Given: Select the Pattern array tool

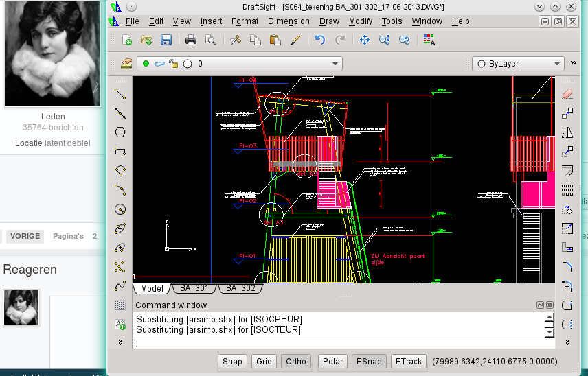Looking at the screenshot, I should 567,190.
